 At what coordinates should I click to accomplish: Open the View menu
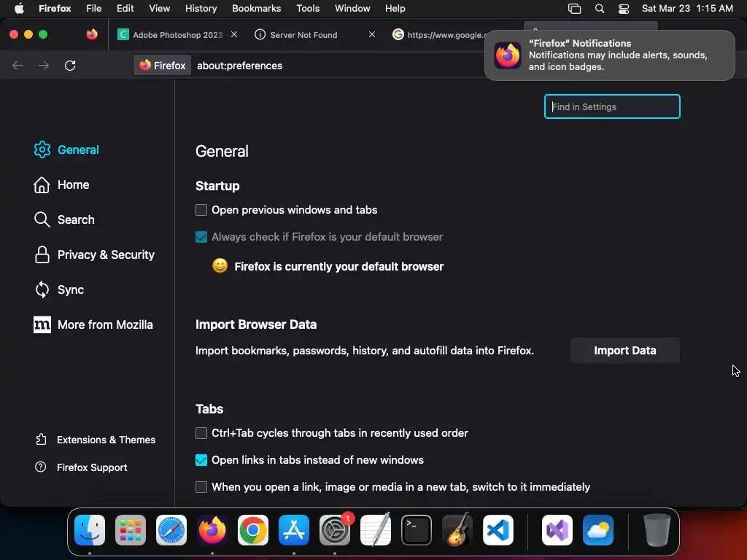[159, 9]
